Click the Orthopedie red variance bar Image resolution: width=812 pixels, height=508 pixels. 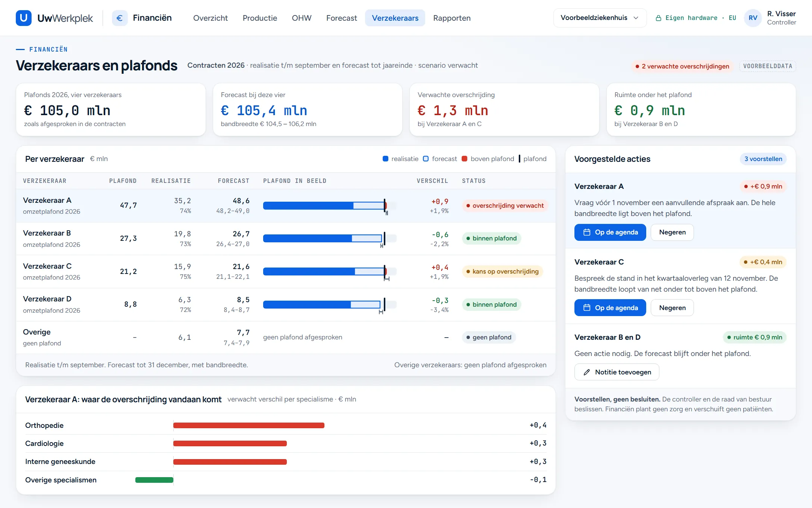(249, 425)
